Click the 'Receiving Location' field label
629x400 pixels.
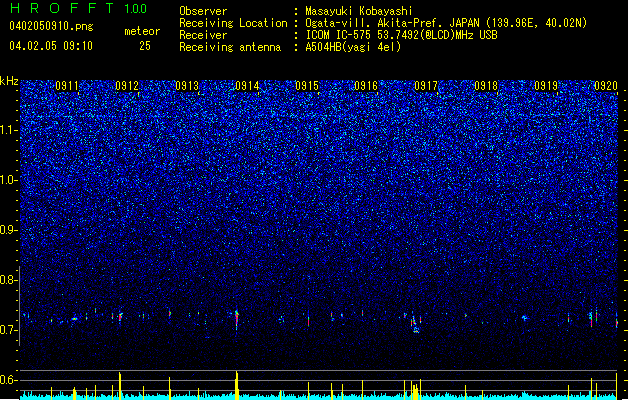coord(233,23)
